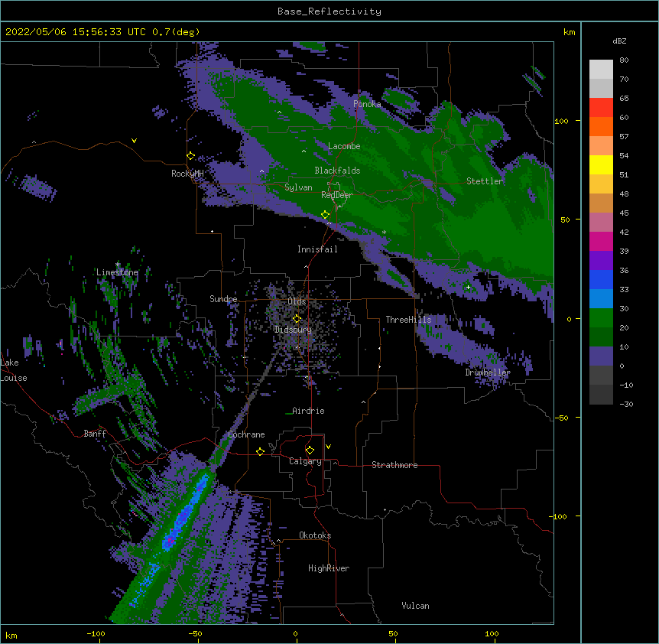Screen dimensions: 659x644
Task: Click the green 30 dBZ legend swatch
Action: pyautogui.click(x=601, y=318)
